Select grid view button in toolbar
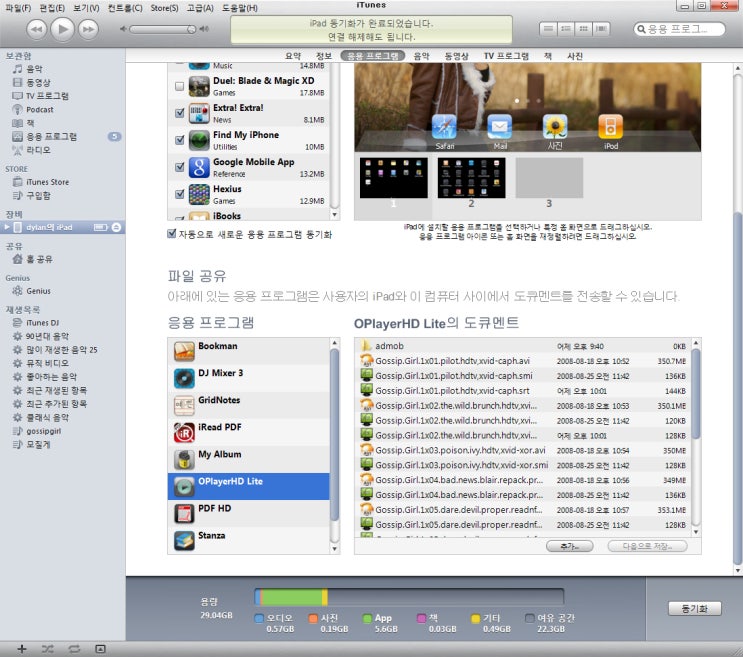 tap(584, 29)
